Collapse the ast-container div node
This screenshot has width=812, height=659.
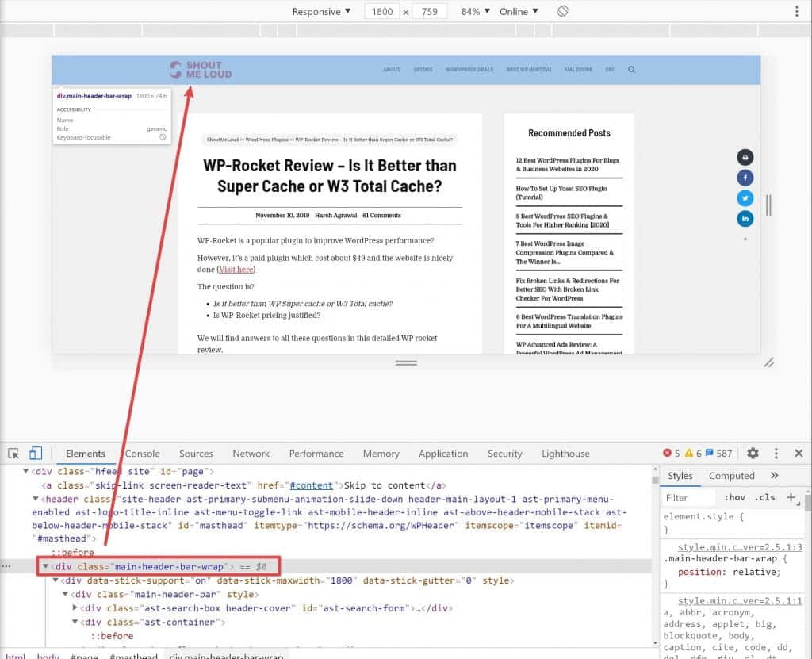tap(75, 622)
